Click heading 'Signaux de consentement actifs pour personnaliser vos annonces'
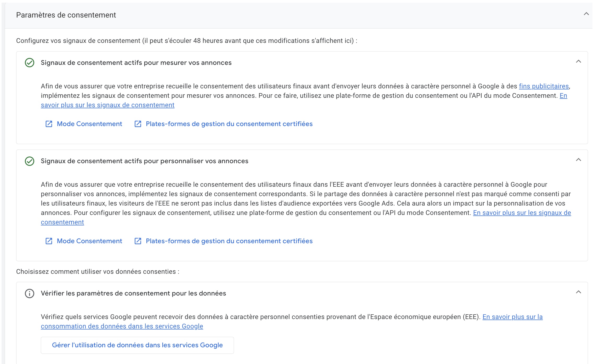The width and height of the screenshot is (594, 364). point(145,161)
